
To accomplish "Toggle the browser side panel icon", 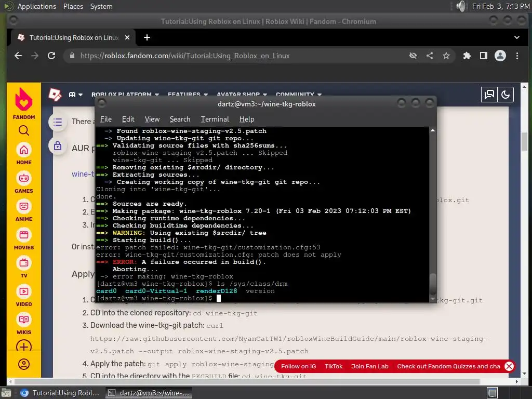I will pyautogui.click(x=484, y=56).
